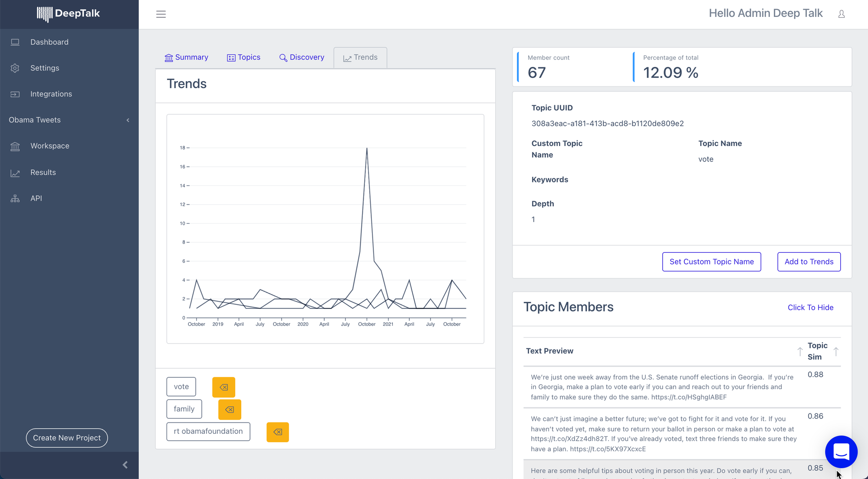Click the Member count value 67

tap(537, 73)
